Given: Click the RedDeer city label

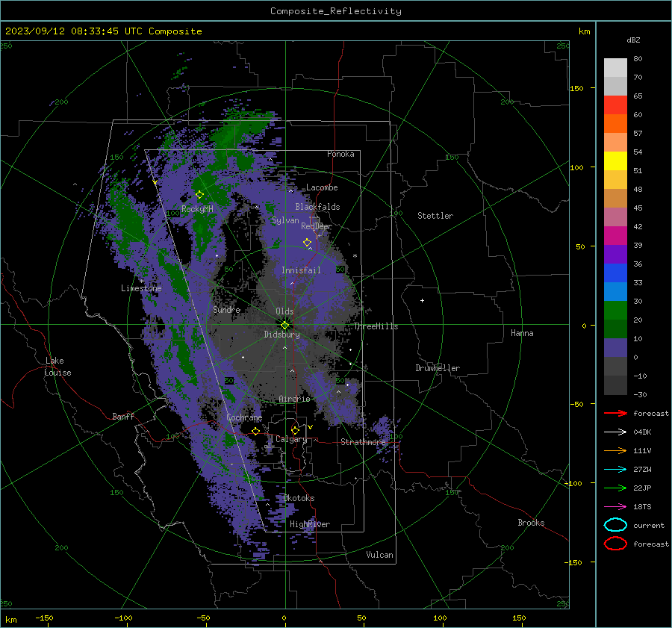Looking at the screenshot, I should click(x=317, y=226).
